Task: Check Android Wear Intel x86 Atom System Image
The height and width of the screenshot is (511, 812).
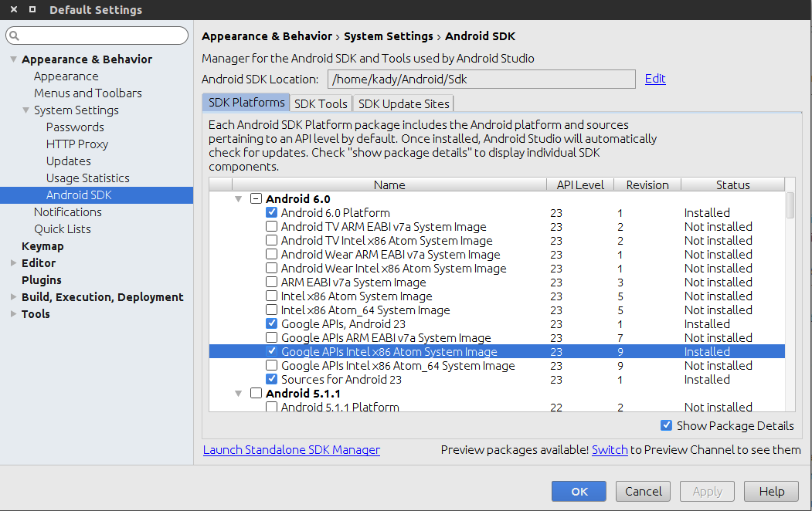Action: (271, 269)
